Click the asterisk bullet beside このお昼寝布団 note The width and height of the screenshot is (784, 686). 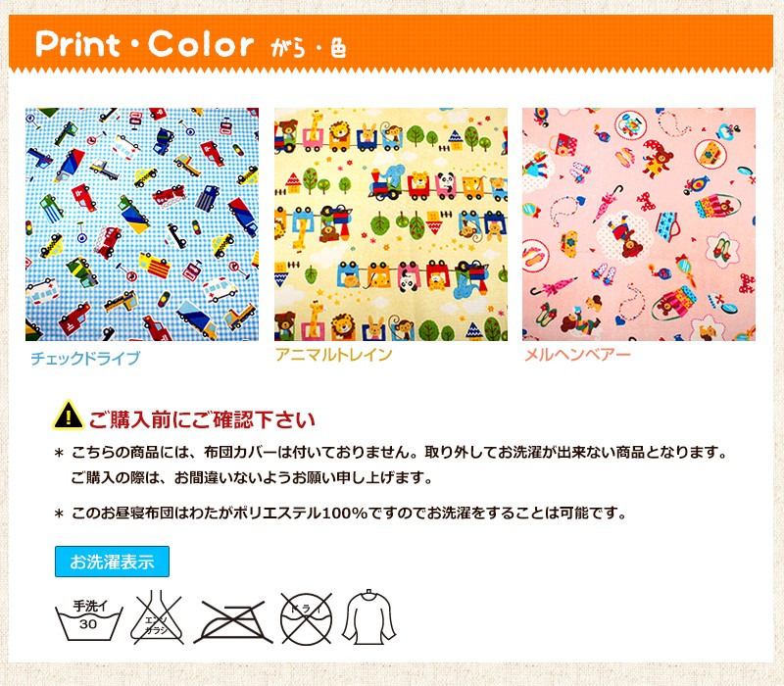click(x=59, y=514)
